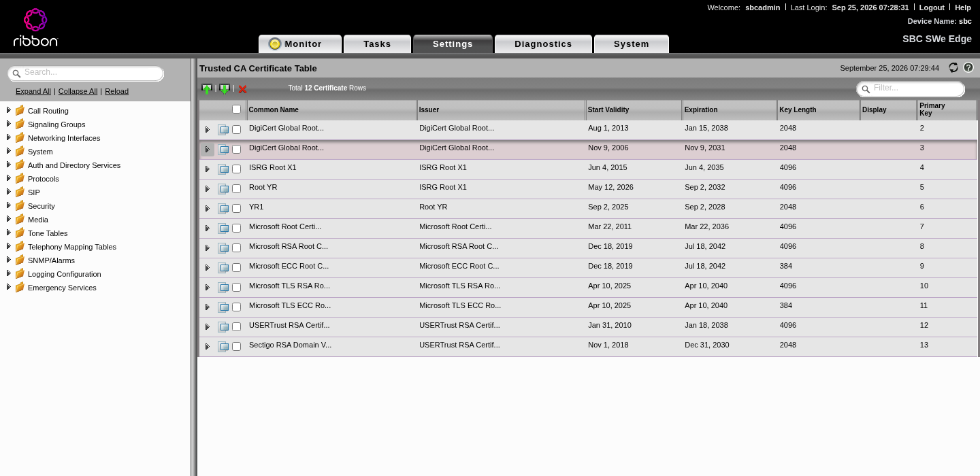Open detail icon for Microsoft TLS ECC Ro... row

223,307
